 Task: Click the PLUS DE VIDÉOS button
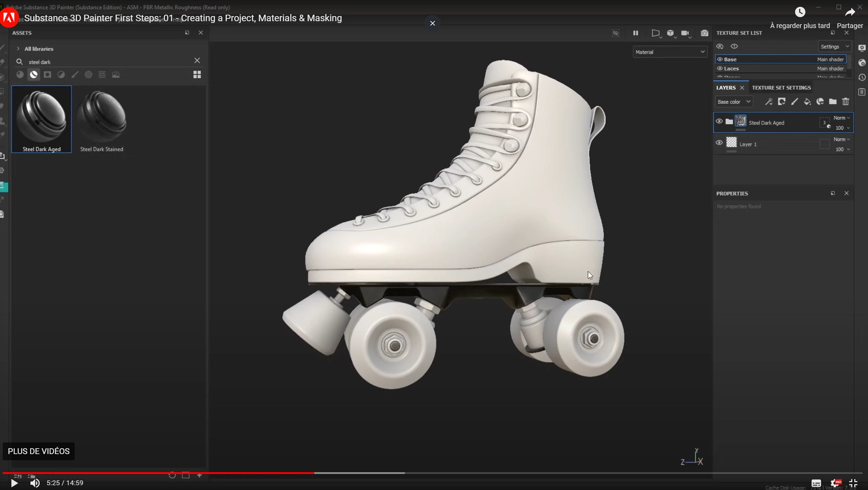(x=39, y=451)
